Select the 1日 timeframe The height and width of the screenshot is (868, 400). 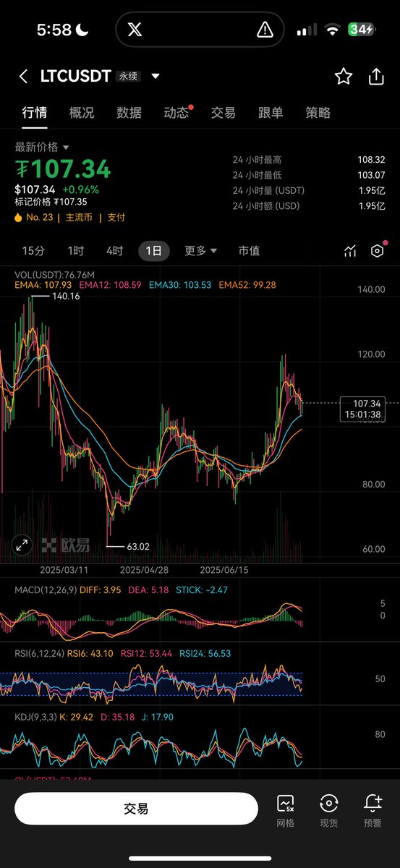(153, 251)
